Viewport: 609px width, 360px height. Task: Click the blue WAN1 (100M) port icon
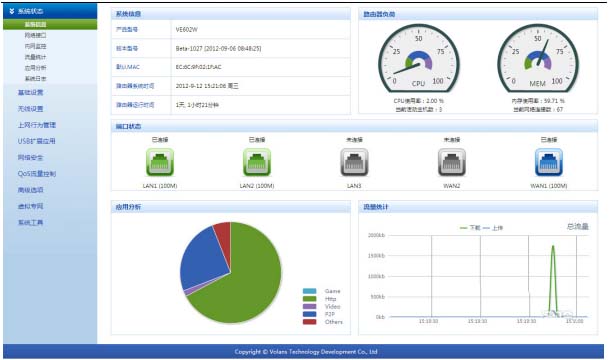pyautogui.click(x=548, y=162)
